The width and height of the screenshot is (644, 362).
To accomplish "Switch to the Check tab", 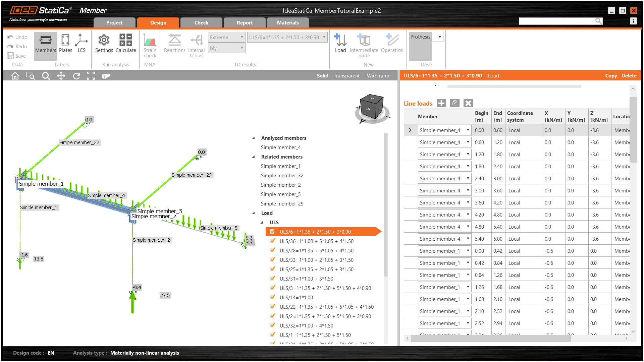I will [201, 22].
